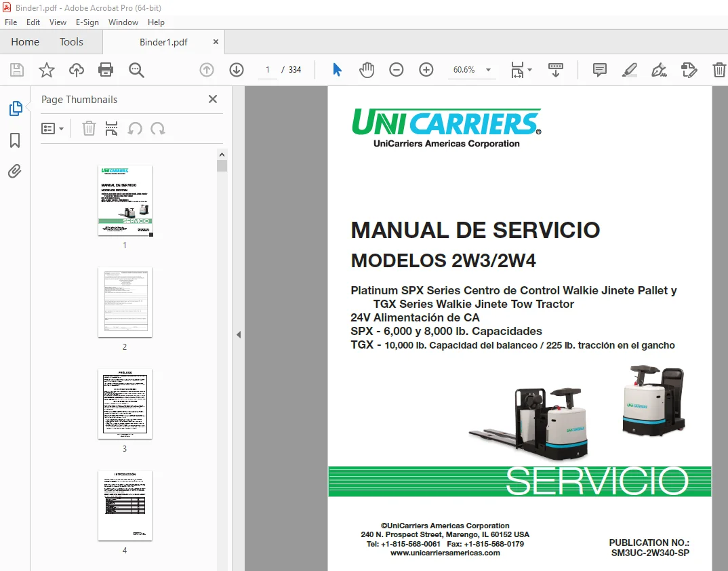Close the Page Thumbnails panel
Screen dimensions: 728x571
pyautogui.click(x=213, y=99)
